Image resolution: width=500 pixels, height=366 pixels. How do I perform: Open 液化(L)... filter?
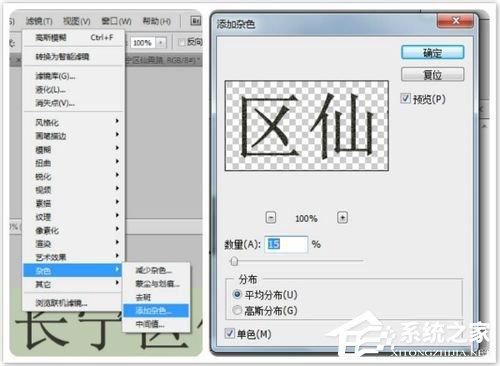(73, 89)
